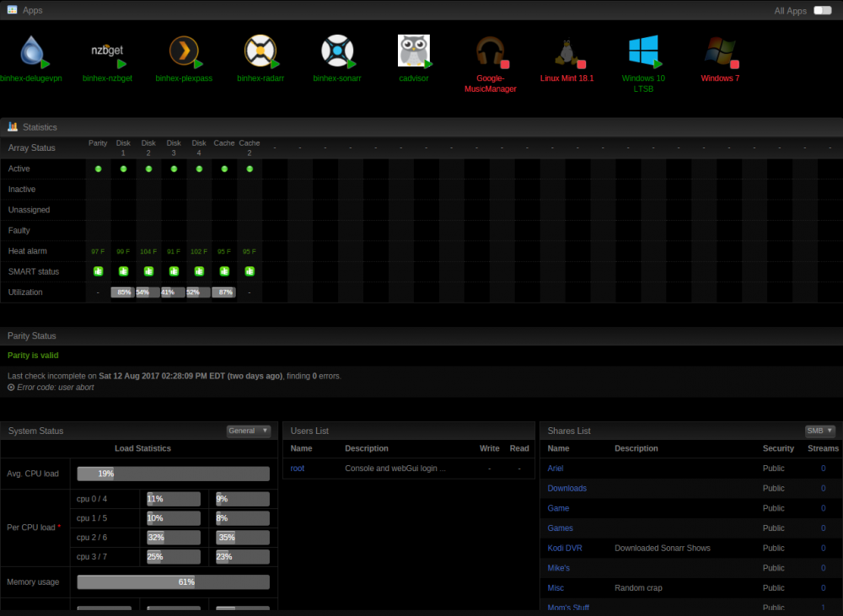The height and width of the screenshot is (616, 843).
Task: Open the binhex-nzbget app icon
Action: click(108, 51)
